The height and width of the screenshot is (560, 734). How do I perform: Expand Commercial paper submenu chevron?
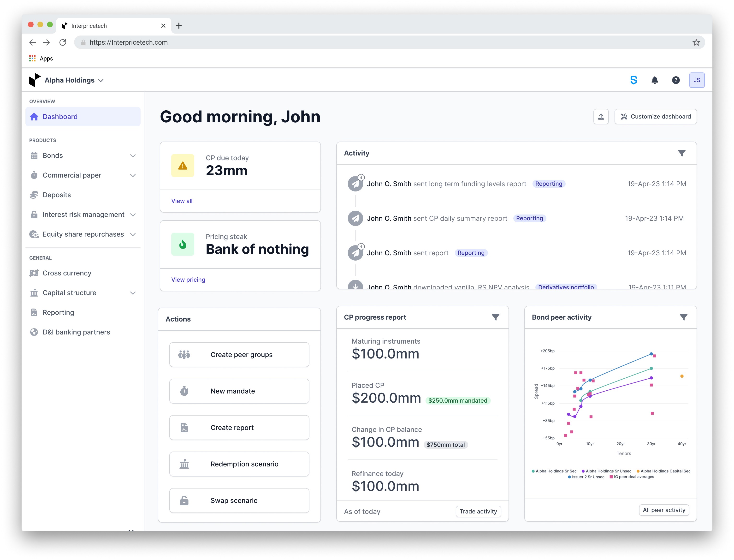click(x=133, y=175)
